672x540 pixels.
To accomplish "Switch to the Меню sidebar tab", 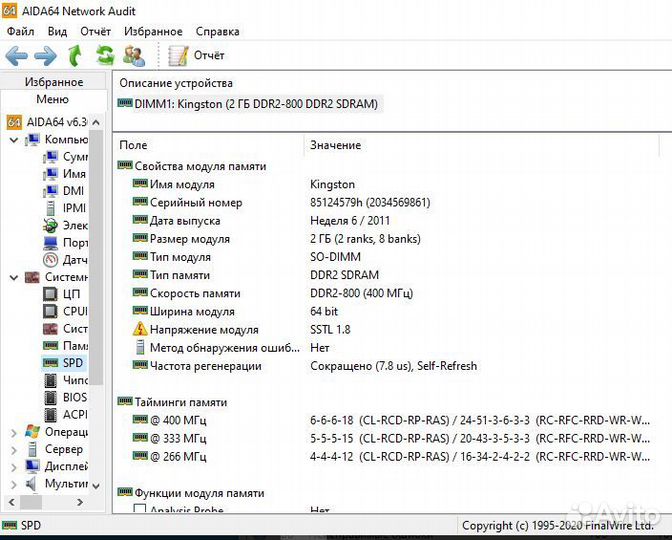I will 52,99.
